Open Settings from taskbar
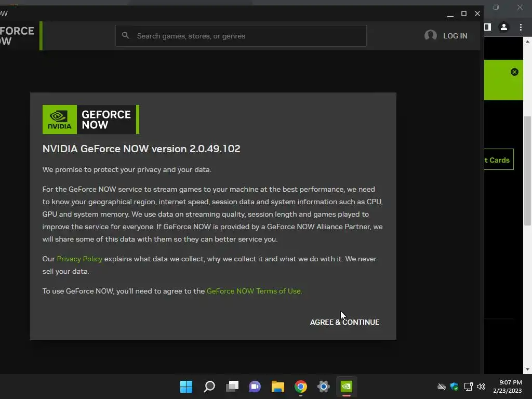This screenshot has width=532, height=399. coord(323,387)
